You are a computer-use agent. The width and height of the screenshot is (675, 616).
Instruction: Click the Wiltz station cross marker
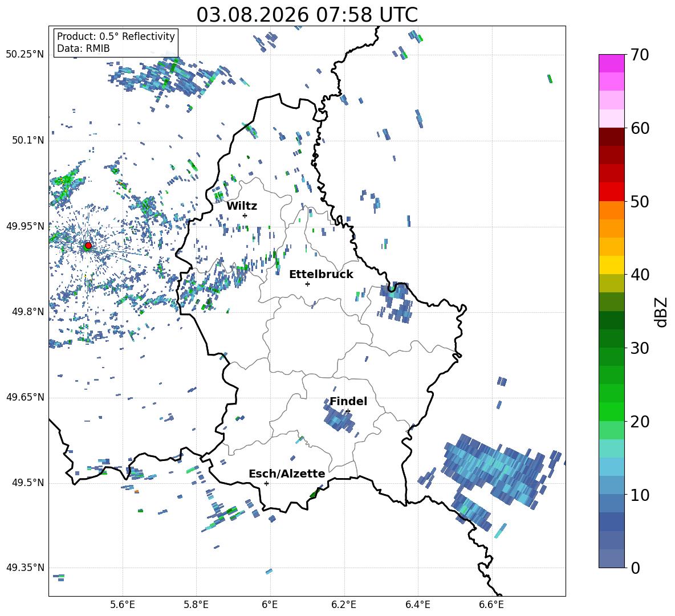click(245, 215)
